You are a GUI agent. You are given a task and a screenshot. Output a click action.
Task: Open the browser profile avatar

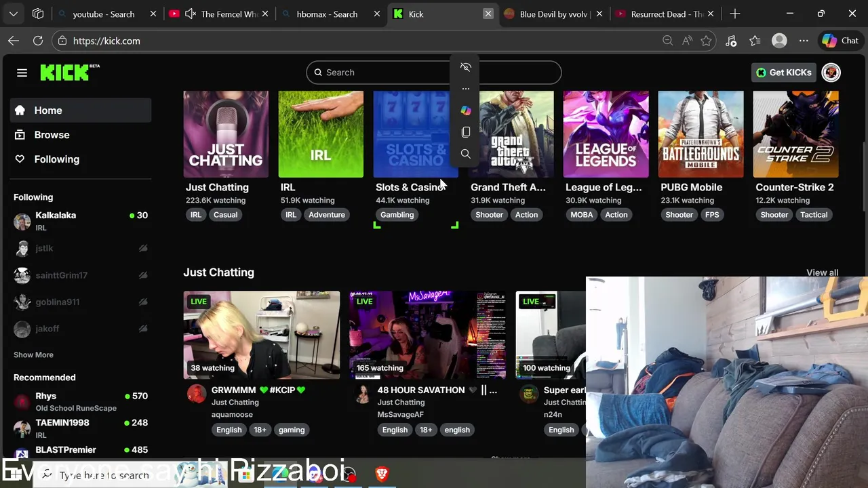[779, 41]
